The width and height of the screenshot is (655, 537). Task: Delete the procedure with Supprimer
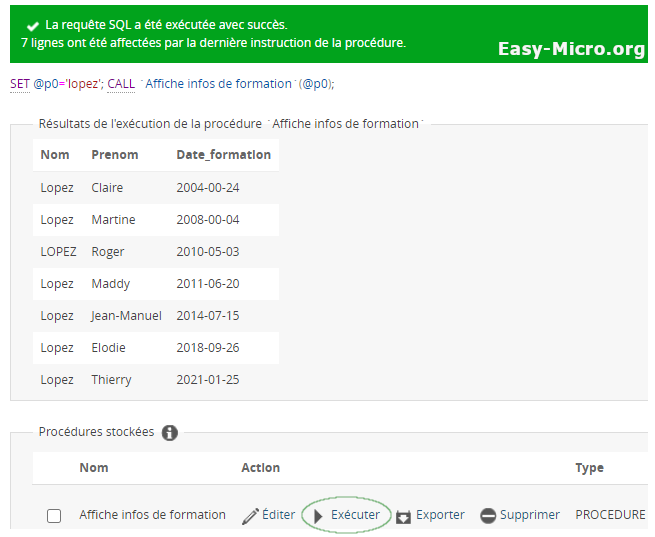[529, 514]
